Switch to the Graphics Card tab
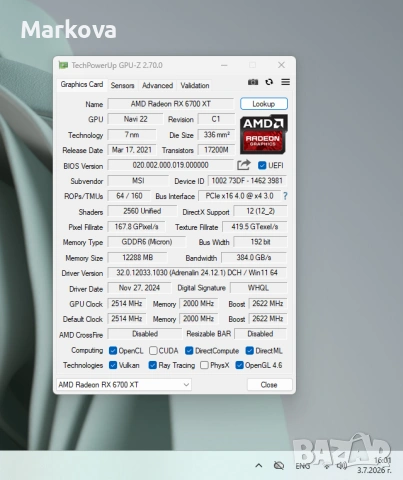 point(82,84)
